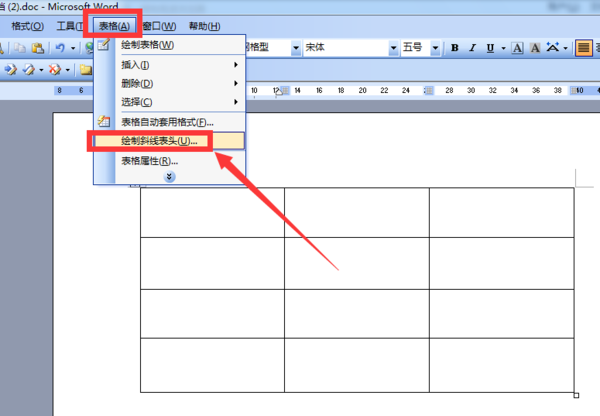The image size is (600, 416).
Task: Open 表格属性(R)... dialog
Action: click(170, 161)
